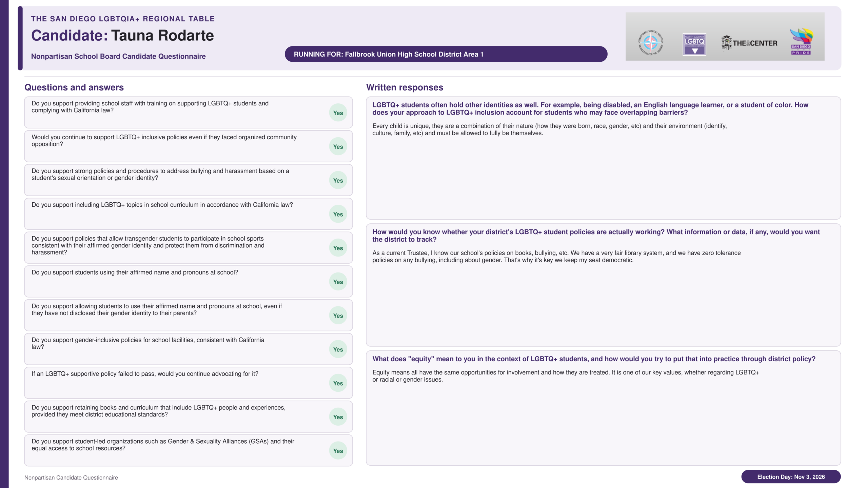The width and height of the screenshot is (868, 488).
Task: Click the Yes badge for retaining books question
Action: 338,417
